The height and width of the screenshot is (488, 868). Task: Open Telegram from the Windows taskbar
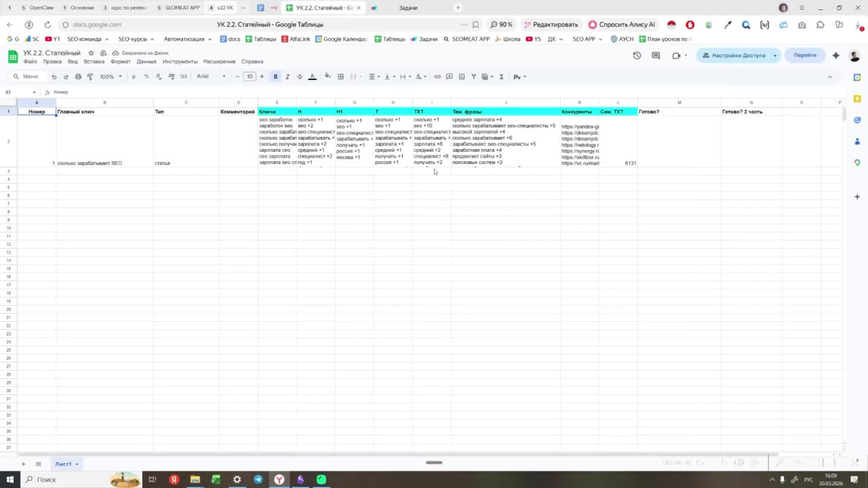click(x=258, y=480)
